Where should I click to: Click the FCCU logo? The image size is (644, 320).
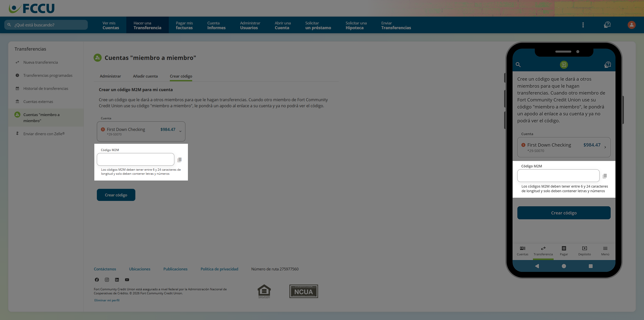tap(32, 8)
